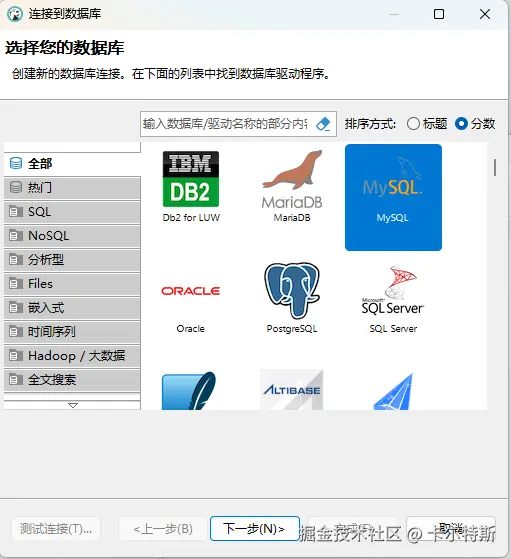Open the Files category
Screen dimensions: 511x559
(72, 284)
